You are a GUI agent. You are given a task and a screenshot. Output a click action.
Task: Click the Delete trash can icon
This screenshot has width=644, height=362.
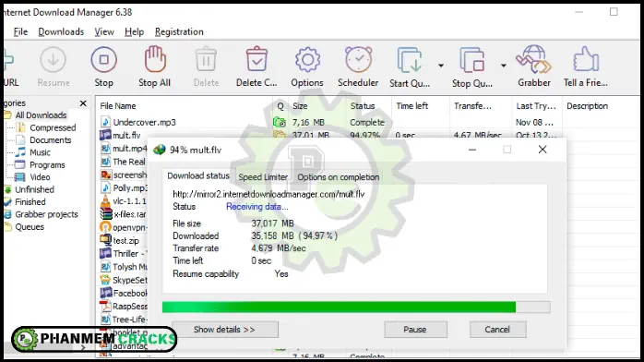pos(206,60)
